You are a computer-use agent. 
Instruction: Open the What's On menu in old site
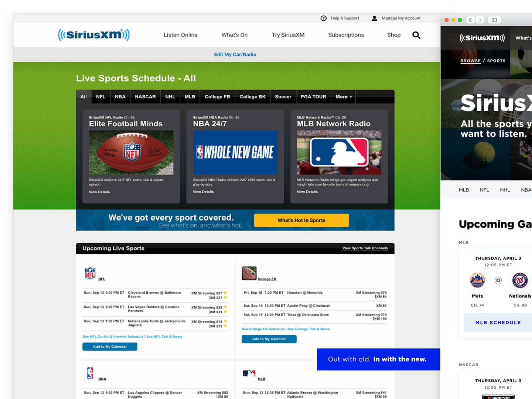click(x=235, y=35)
